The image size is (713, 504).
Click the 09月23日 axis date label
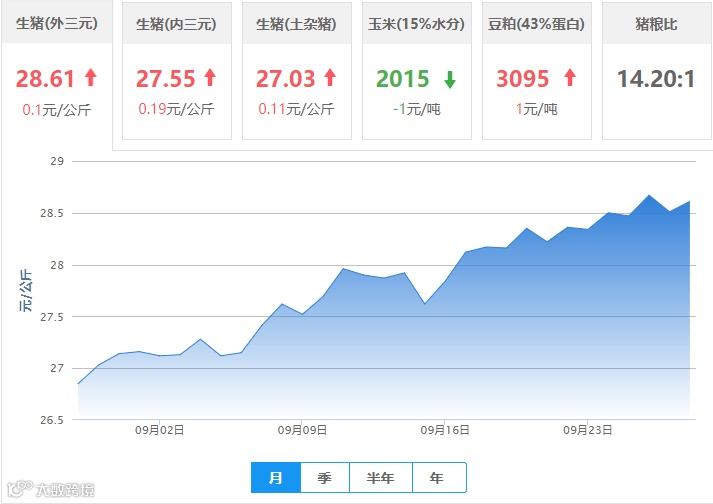[587, 430]
